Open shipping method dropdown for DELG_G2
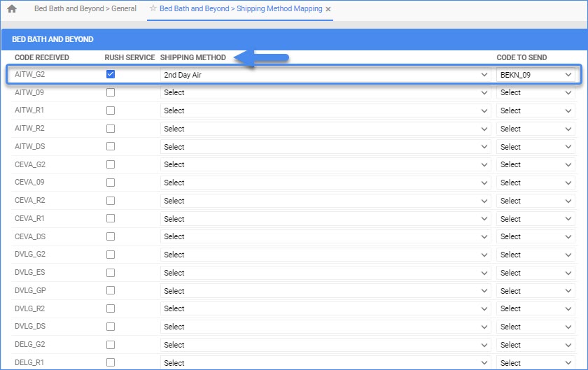The height and width of the screenshot is (370, 588). (325, 345)
